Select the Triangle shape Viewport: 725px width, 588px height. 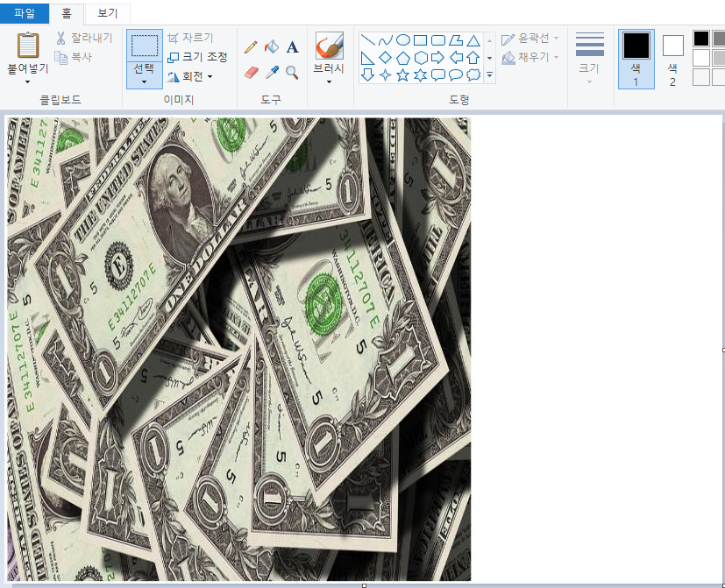coord(473,40)
